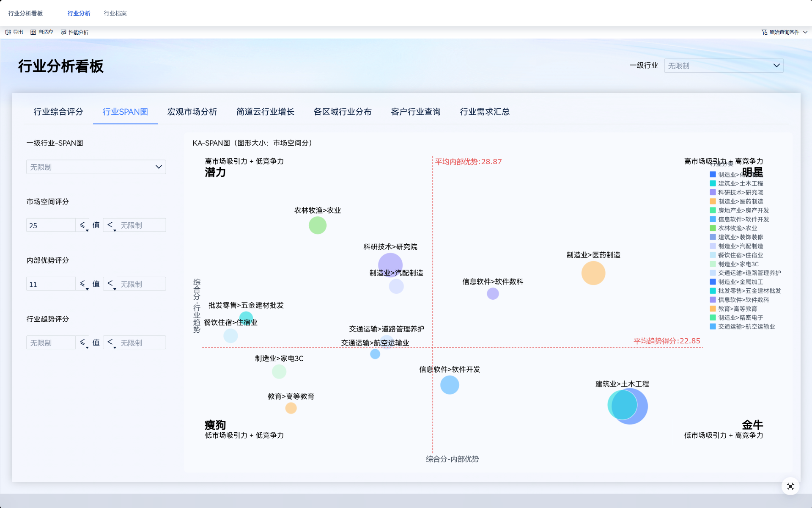Open the top 一级行业 dropdown

(x=723, y=66)
